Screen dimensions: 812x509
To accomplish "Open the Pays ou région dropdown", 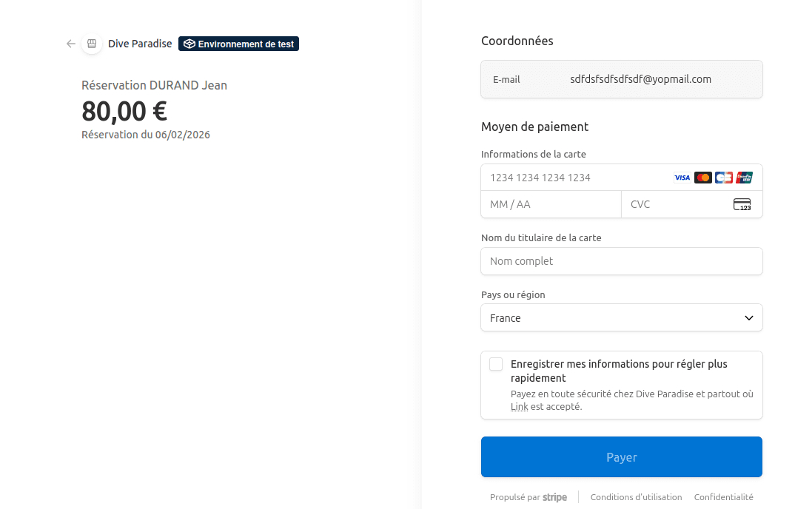I will tap(622, 317).
